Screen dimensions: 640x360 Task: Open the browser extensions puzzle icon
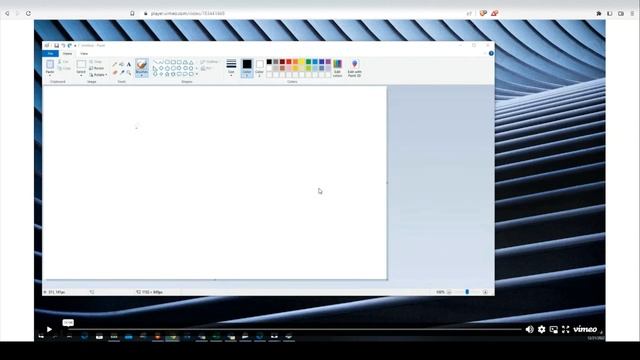(x=599, y=13)
